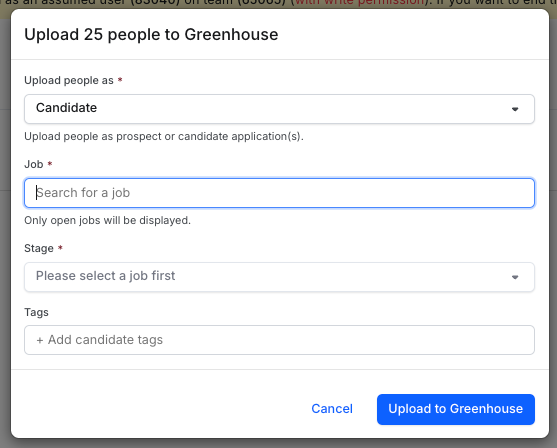Click the Stage field label
The image size is (557, 448).
tap(39, 248)
